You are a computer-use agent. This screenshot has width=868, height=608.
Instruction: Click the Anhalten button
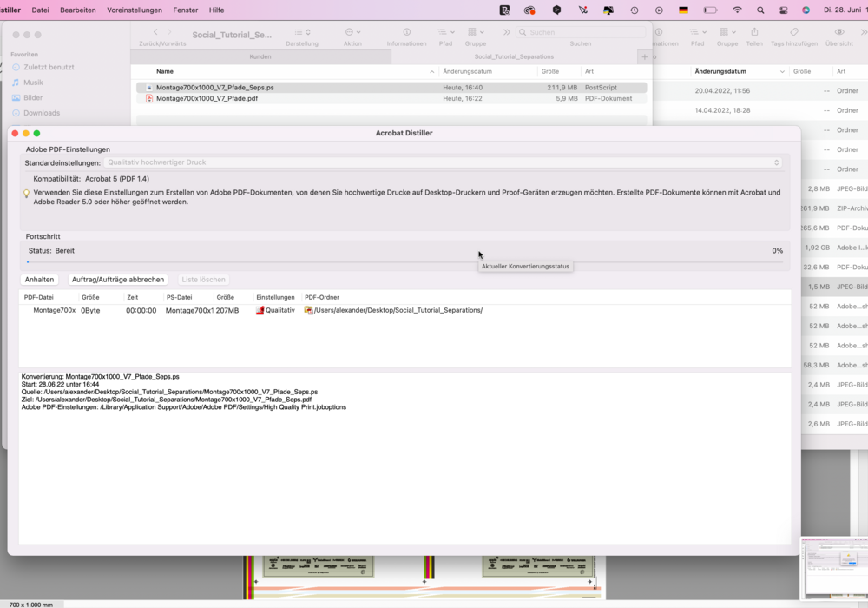(39, 280)
